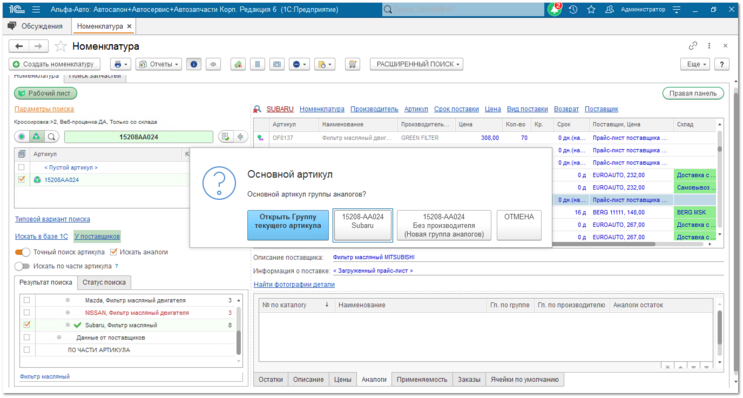
Task: Click the eye preview toolbar button
Action: point(213,64)
